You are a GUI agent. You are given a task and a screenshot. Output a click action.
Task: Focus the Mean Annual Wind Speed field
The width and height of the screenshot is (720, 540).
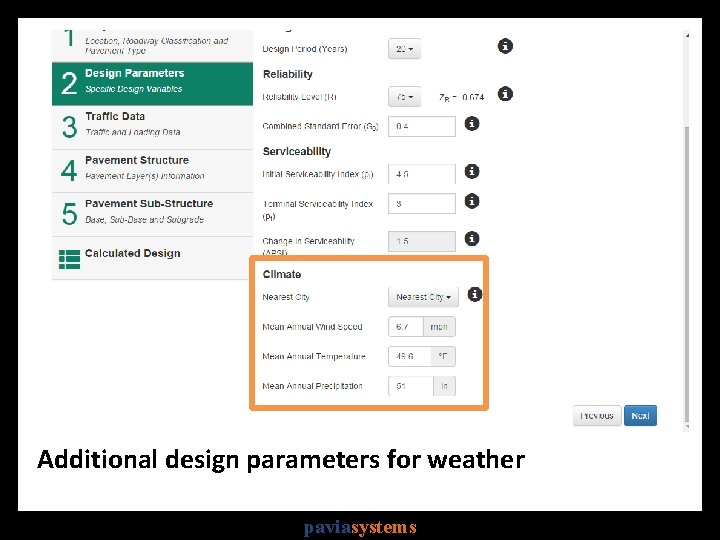[x=406, y=326]
